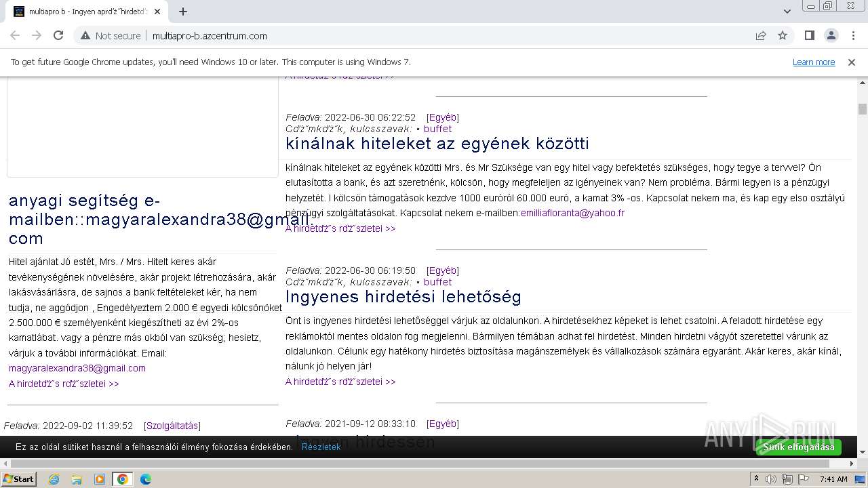This screenshot has height=488, width=868.
Task: Open the browser side panel icon
Action: tap(809, 35)
